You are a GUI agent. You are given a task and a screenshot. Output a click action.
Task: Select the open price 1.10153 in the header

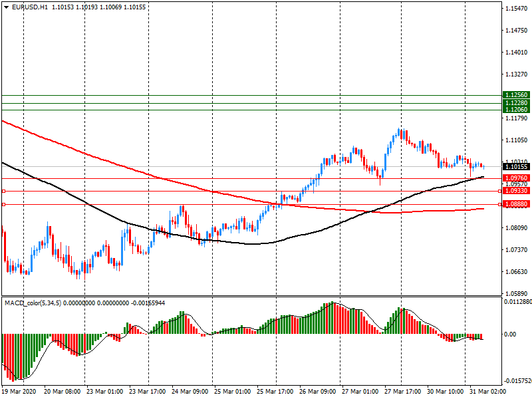pos(63,7)
